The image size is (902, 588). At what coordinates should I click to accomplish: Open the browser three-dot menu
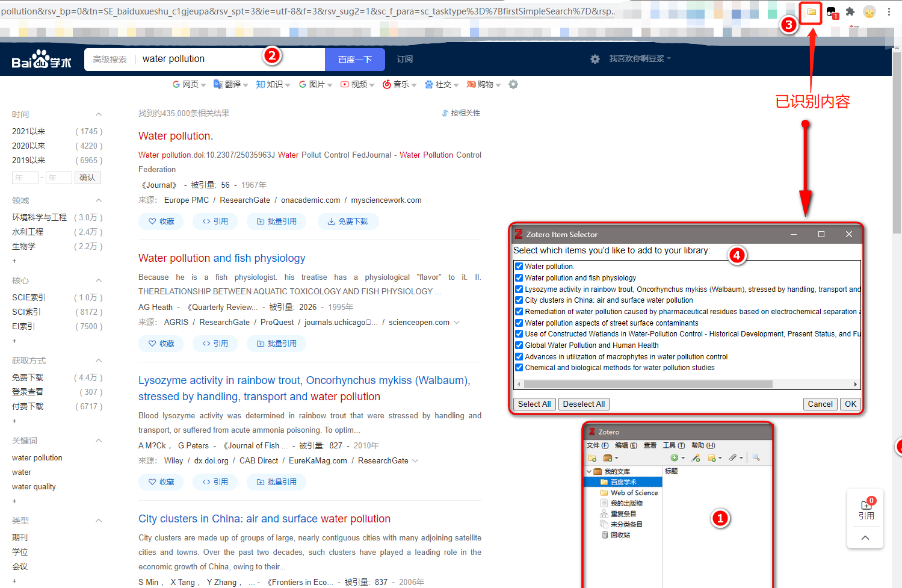889,11
